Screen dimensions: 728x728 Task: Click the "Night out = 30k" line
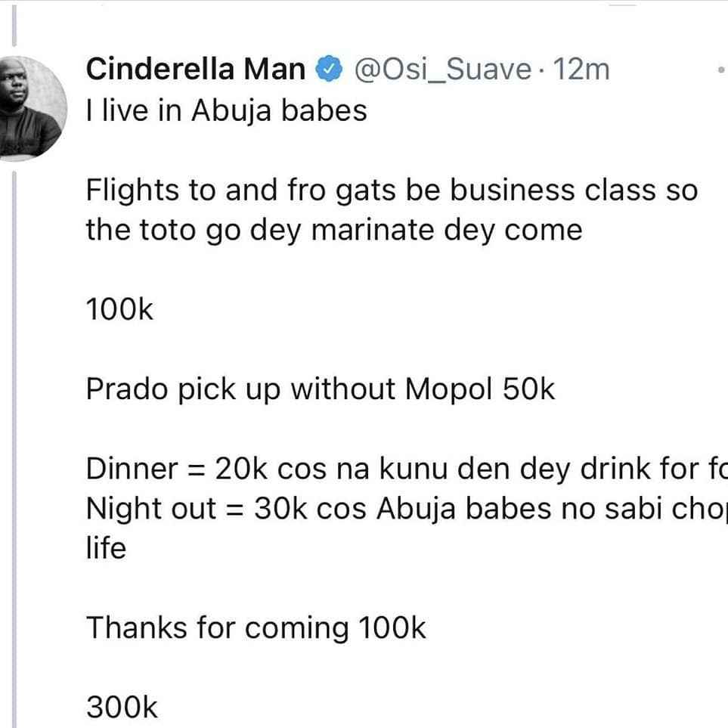[407, 509]
